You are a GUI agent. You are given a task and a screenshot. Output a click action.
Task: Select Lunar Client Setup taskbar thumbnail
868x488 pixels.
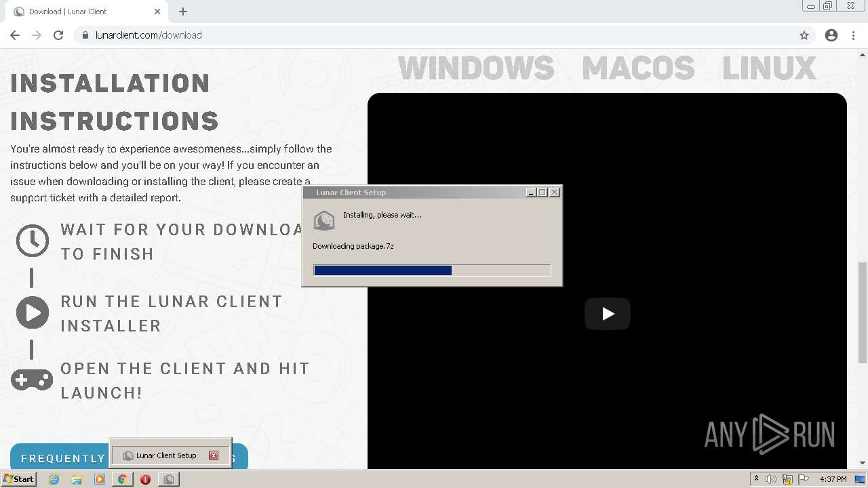[x=170, y=455]
